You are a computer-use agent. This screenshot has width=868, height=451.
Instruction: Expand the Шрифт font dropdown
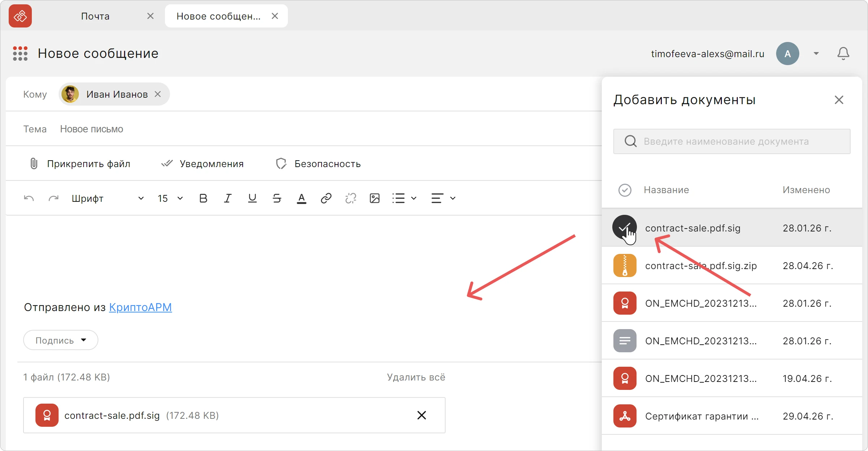(x=108, y=198)
